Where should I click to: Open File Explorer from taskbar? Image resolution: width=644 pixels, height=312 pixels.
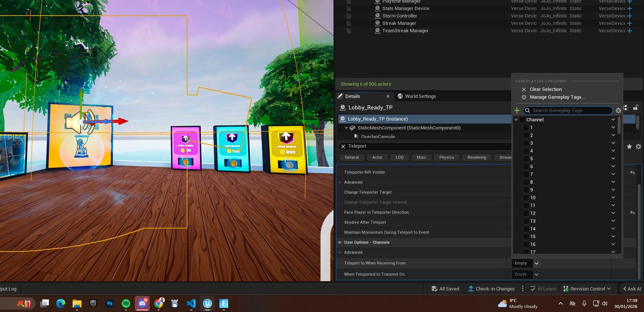(77, 303)
